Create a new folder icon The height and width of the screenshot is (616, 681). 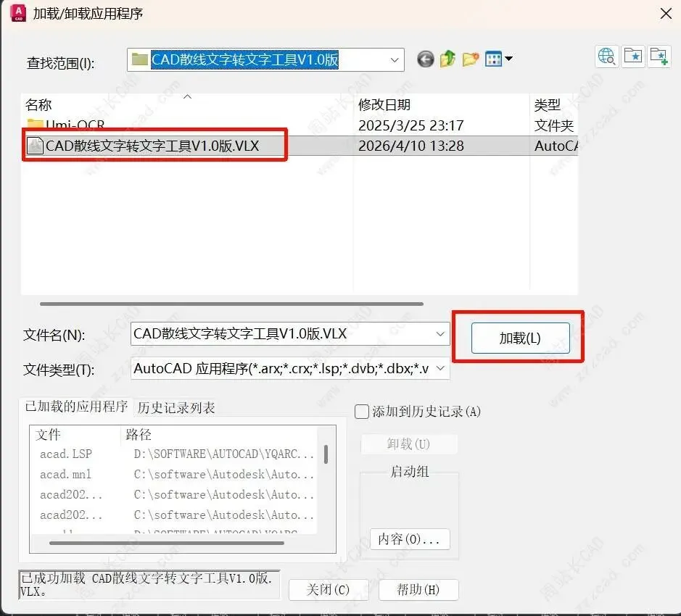471,59
